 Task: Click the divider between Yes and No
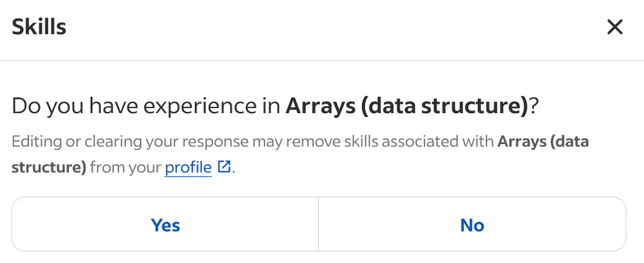point(318,224)
